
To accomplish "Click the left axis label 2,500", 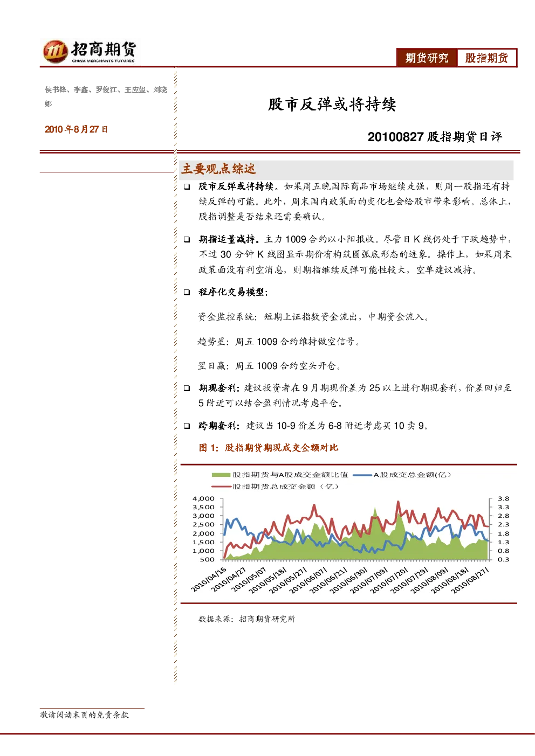I will (x=204, y=525).
